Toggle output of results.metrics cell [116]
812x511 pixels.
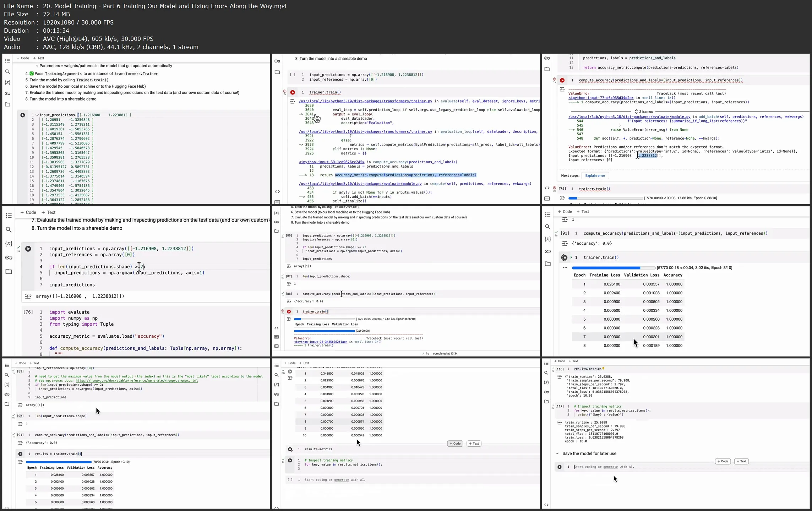click(559, 377)
